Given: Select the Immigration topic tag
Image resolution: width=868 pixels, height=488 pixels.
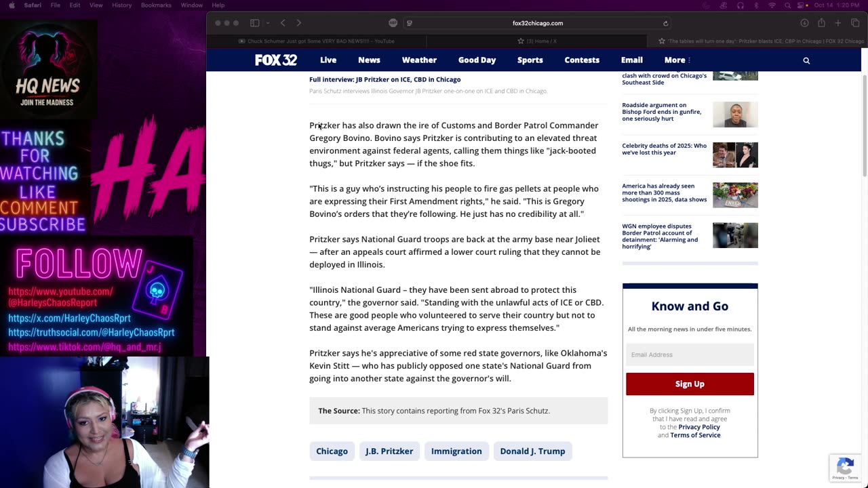Looking at the screenshot, I should click(456, 451).
